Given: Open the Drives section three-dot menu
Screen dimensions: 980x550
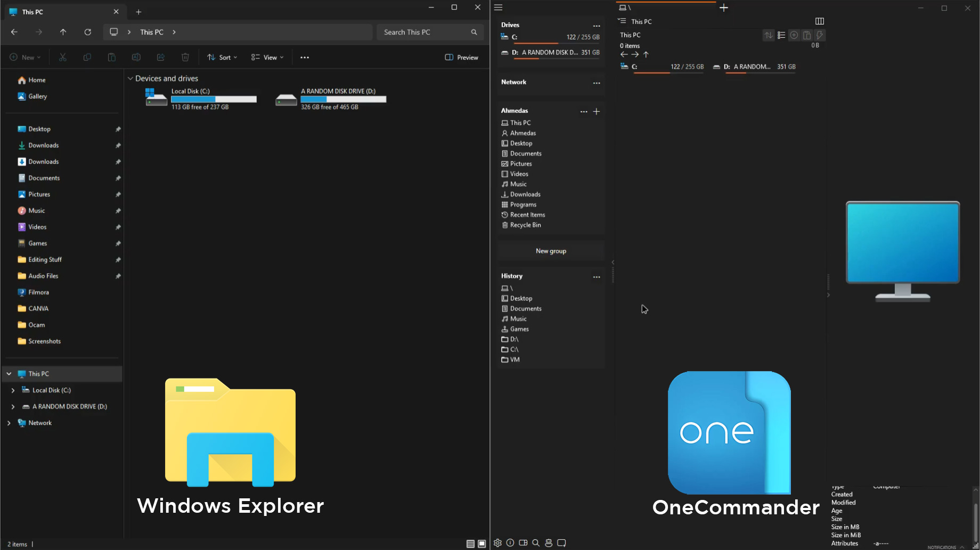Looking at the screenshot, I should coord(597,26).
